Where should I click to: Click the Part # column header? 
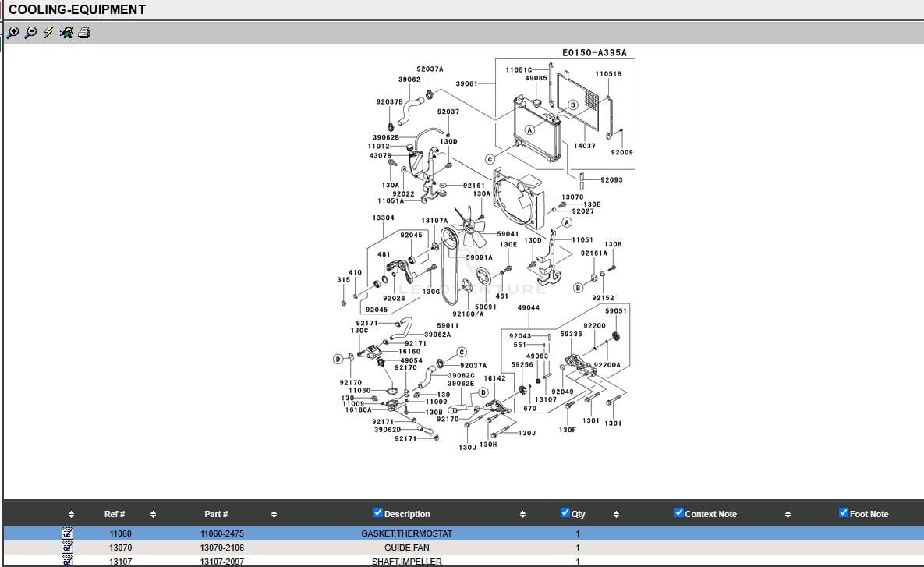pos(216,514)
